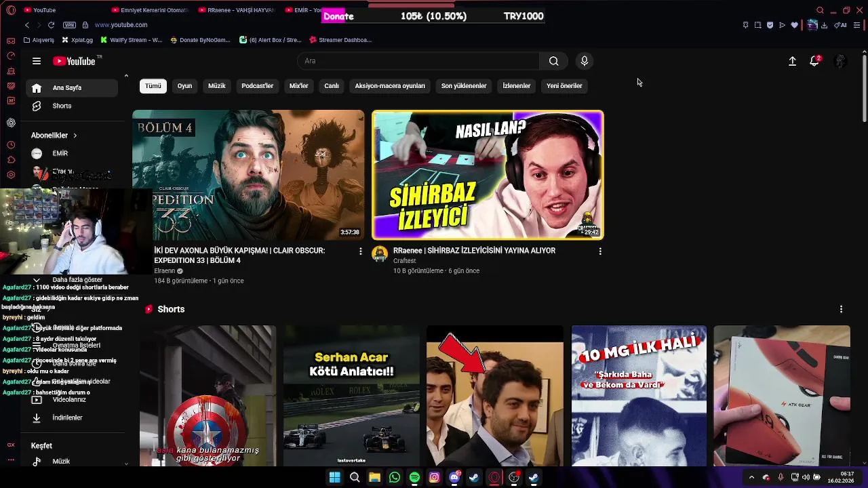Viewport: 868px width, 488px height.
Task: Bookmark page with heart icon
Action: point(795,25)
